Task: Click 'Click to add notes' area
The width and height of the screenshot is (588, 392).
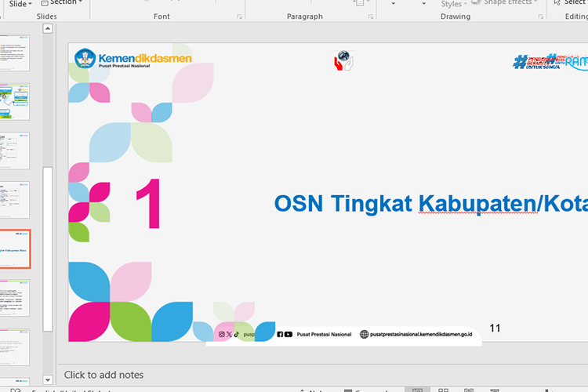Action: [x=103, y=375]
